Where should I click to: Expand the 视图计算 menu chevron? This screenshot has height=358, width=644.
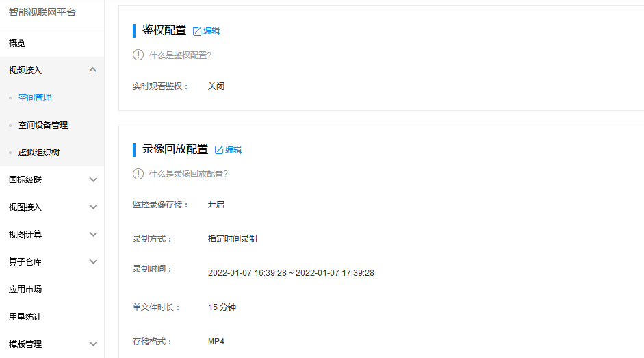[x=93, y=234]
